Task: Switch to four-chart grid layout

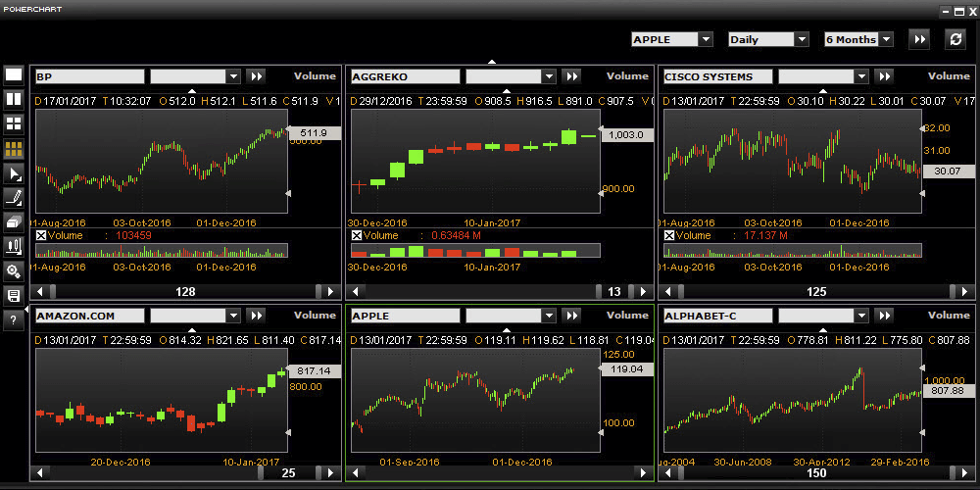Action: point(14,123)
